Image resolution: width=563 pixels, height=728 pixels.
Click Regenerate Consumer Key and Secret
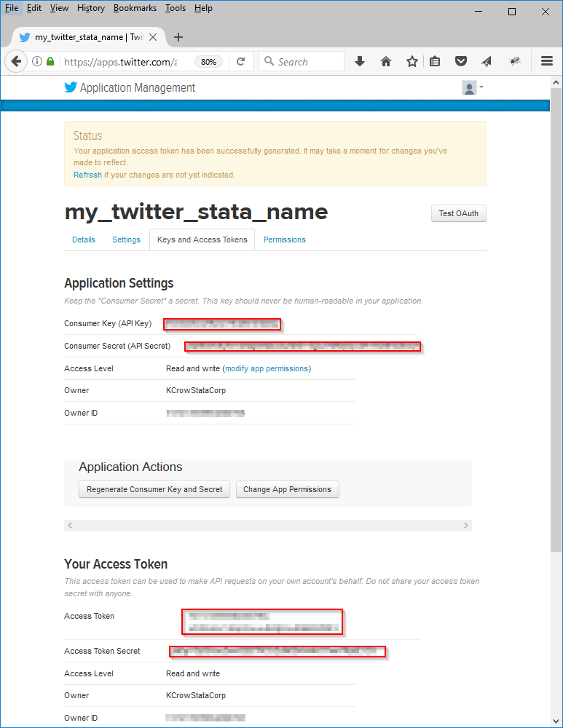click(x=154, y=489)
